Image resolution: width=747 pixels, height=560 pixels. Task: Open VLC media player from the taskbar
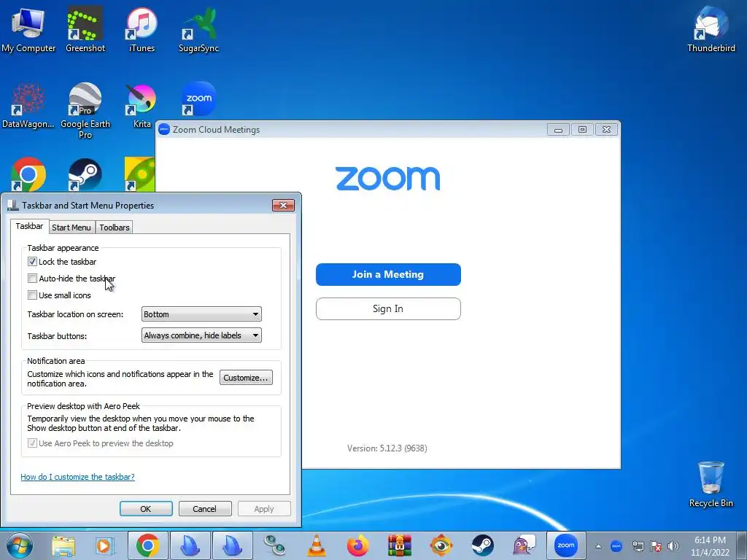point(317,545)
